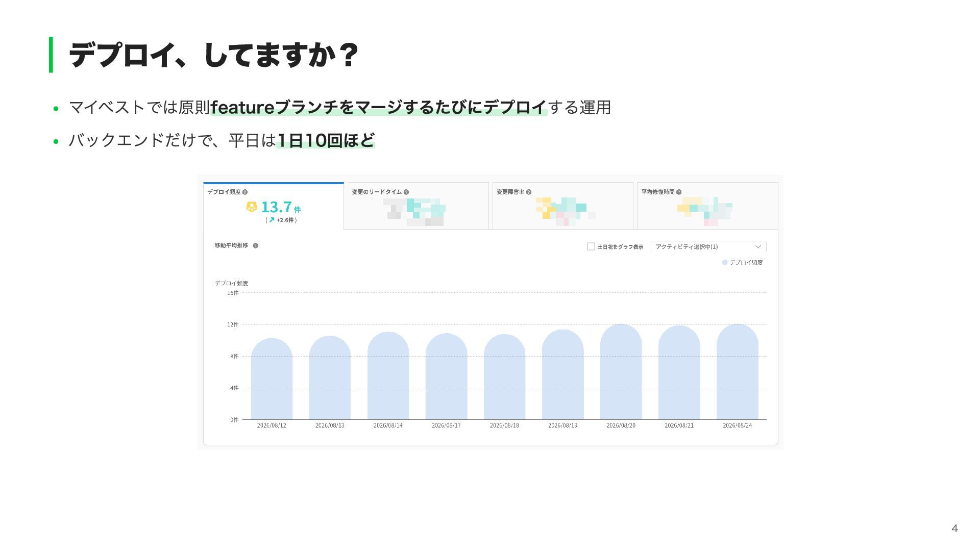Click the gold badge icon by 13.7件

pyautogui.click(x=252, y=207)
